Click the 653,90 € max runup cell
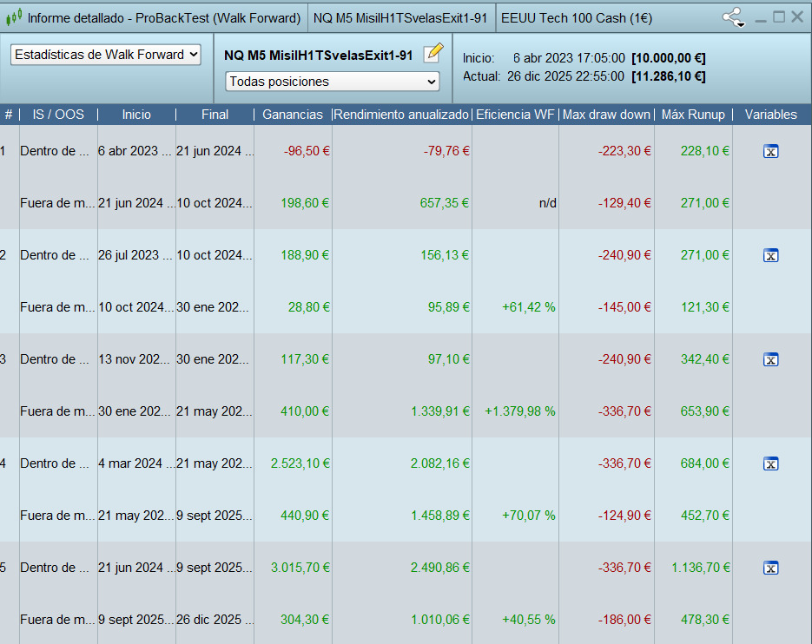This screenshot has width=812, height=644. (705, 411)
